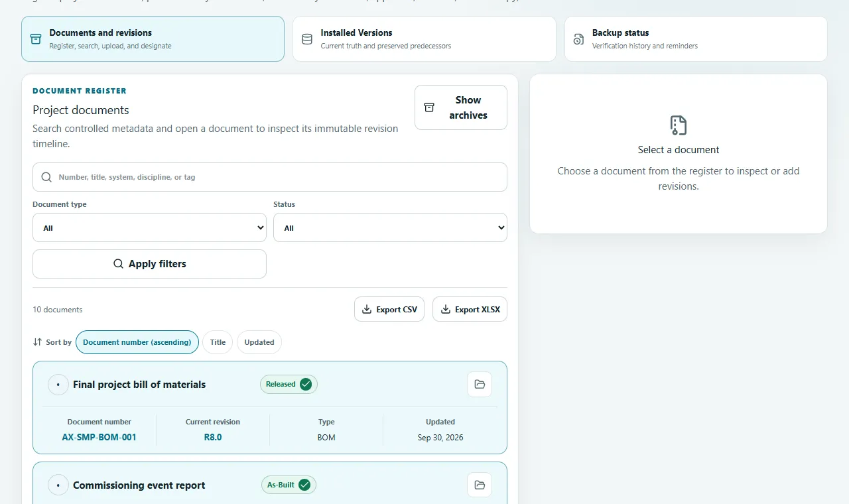Focus the number, title, system search field
This screenshot has height=504, width=849.
click(x=270, y=177)
